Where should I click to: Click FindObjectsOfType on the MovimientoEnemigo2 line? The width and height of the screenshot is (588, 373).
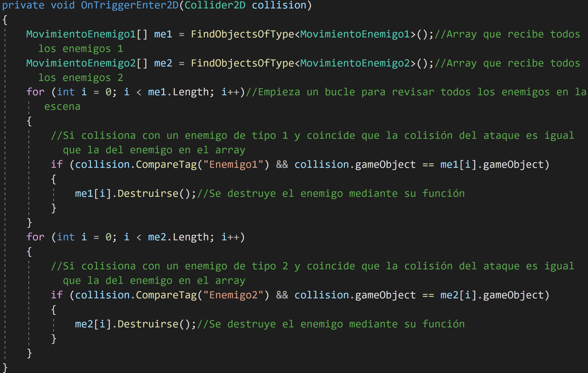242,63
